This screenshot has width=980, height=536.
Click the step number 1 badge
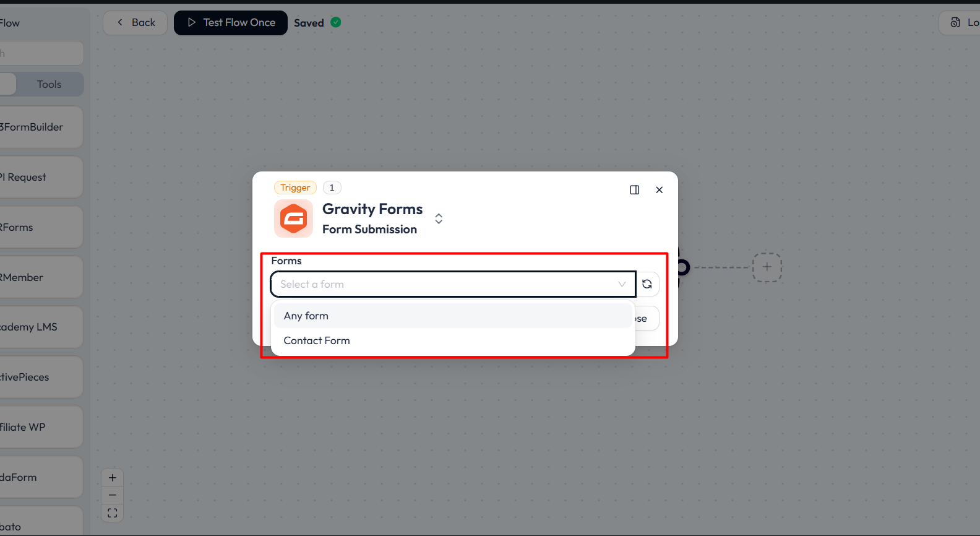(x=332, y=188)
